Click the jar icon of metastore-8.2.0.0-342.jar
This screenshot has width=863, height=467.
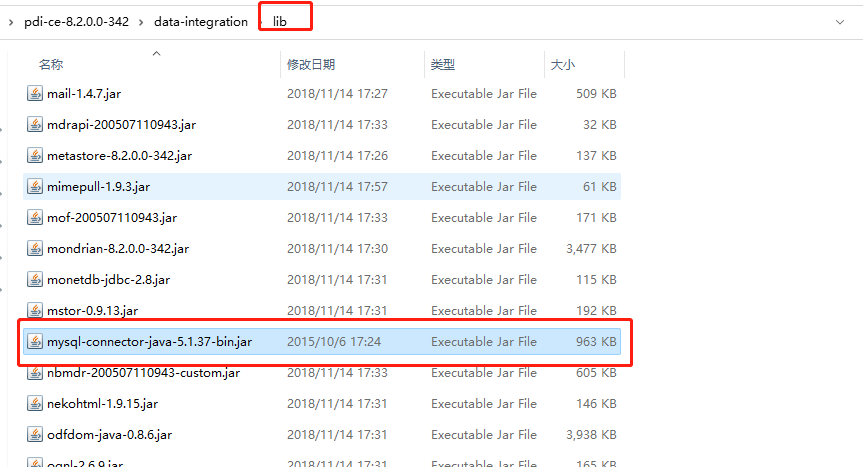[x=35, y=156]
